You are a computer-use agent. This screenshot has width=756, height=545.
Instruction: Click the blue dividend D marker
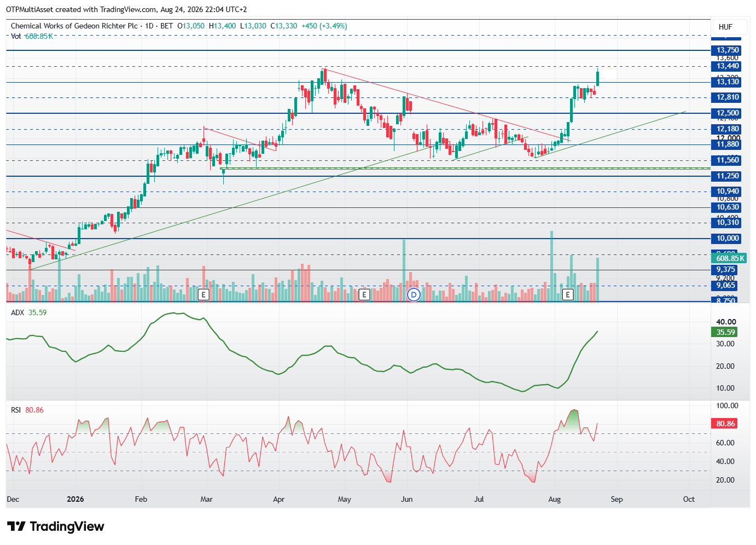point(414,295)
